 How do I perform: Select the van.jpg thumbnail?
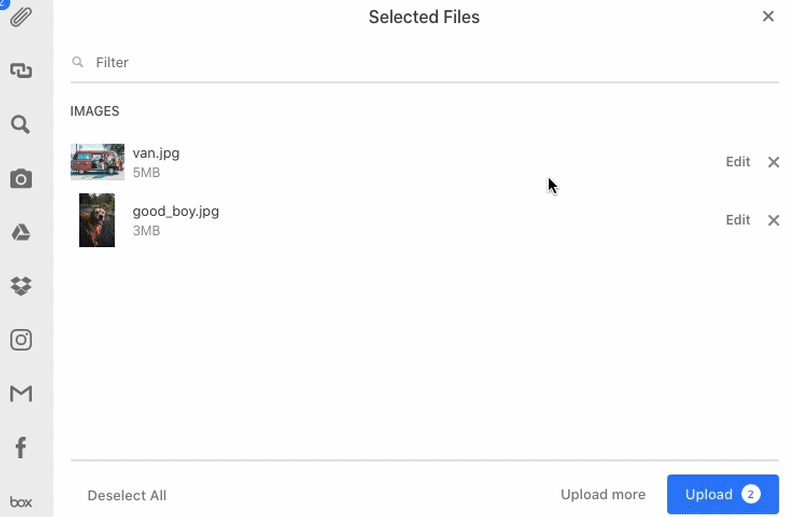coord(97,162)
